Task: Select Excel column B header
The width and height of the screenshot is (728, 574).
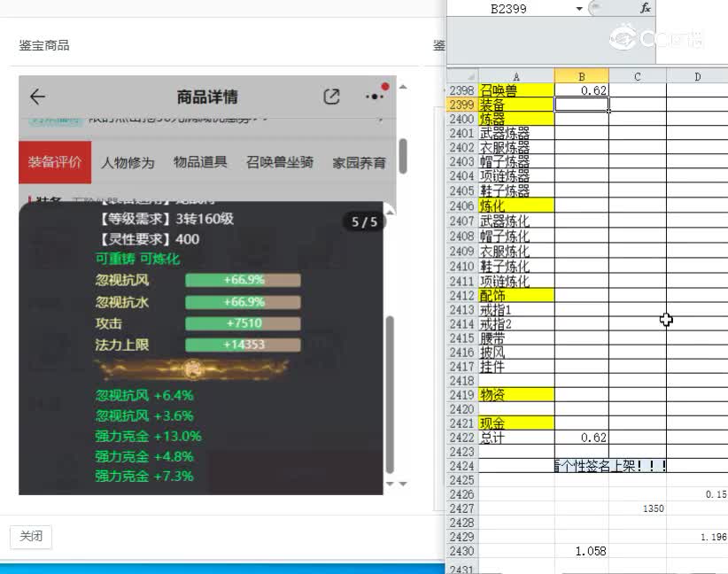Action: 581,76
